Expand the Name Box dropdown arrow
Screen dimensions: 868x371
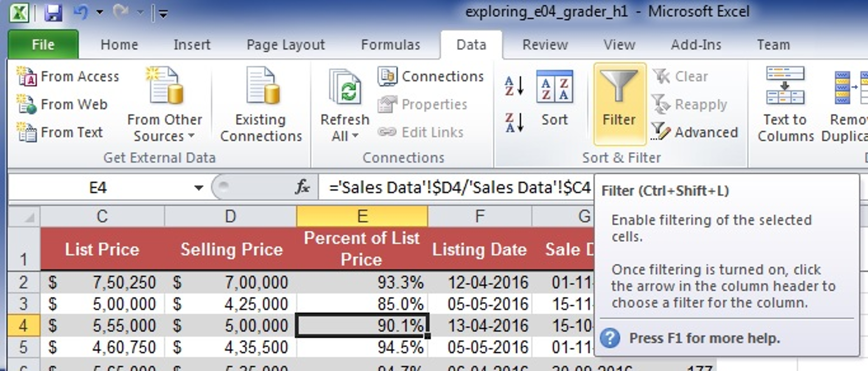(198, 188)
